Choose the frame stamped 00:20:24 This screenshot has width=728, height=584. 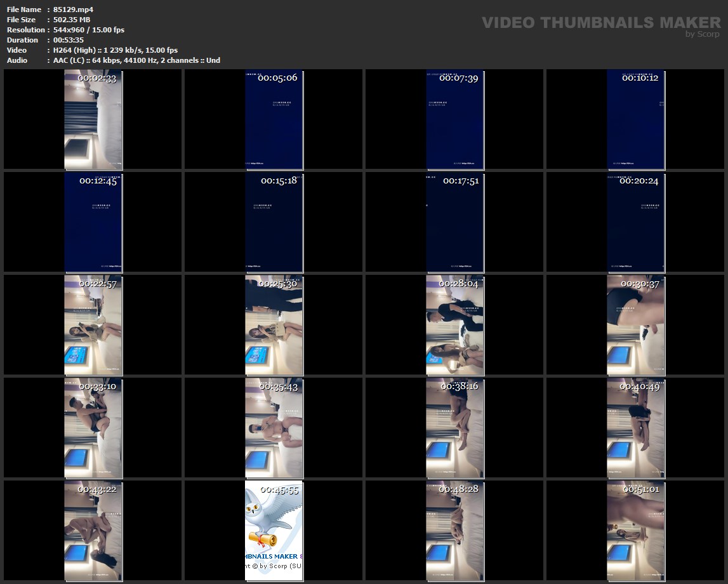pyautogui.click(x=636, y=222)
